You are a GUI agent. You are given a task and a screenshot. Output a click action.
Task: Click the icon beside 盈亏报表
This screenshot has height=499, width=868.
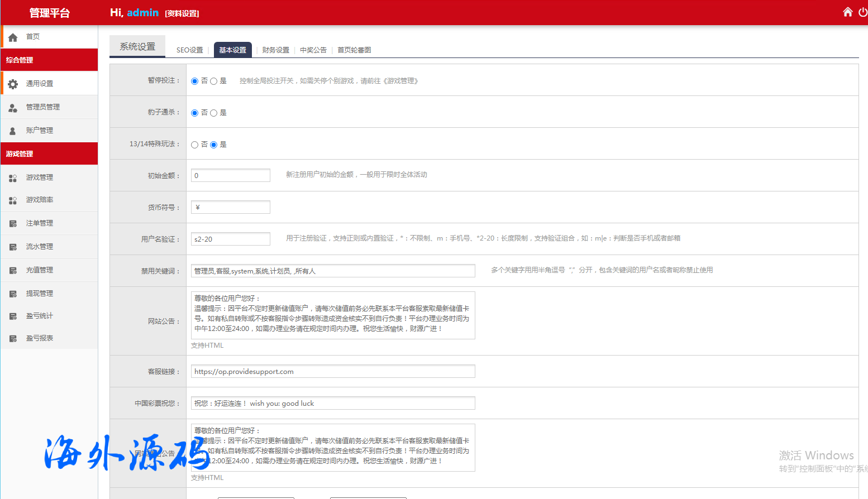tap(13, 339)
